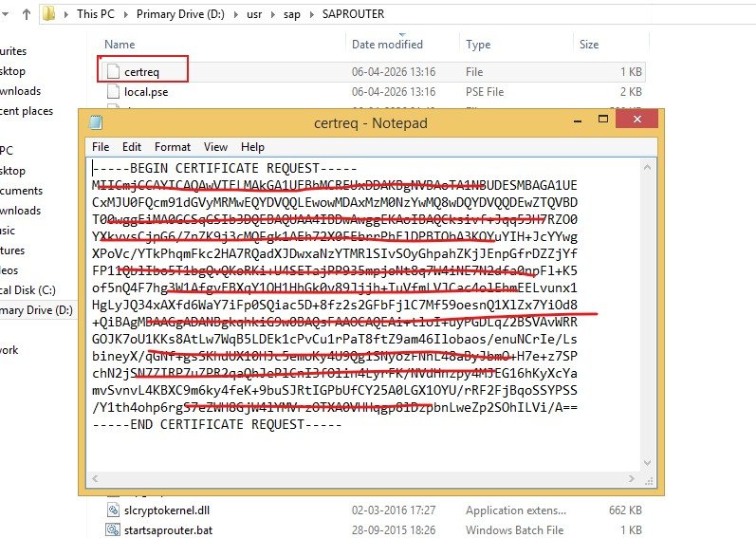Open Local Disk (C:) in navigation pane
The height and width of the screenshot is (538, 756).
pyautogui.click(x=28, y=290)
